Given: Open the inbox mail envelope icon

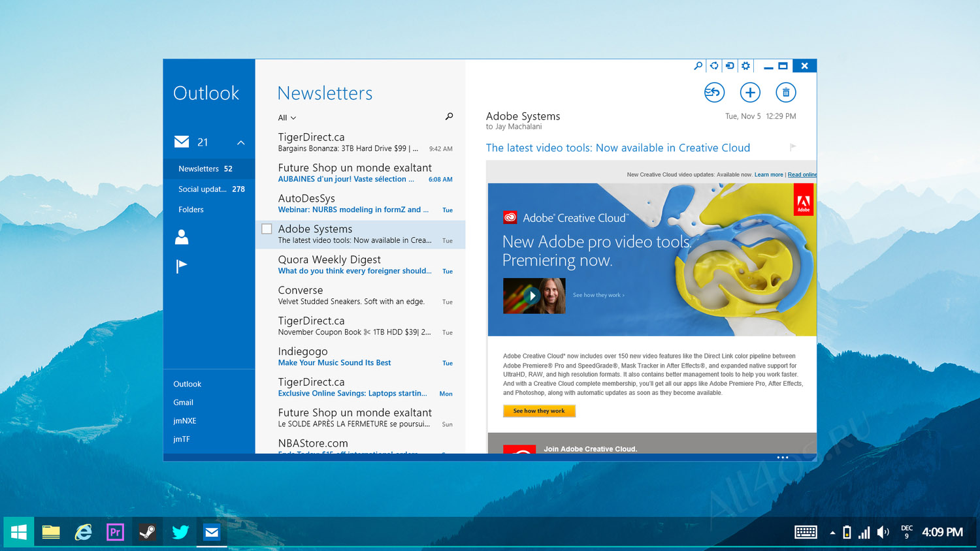Looking at the screenshot, I should 182,142.
